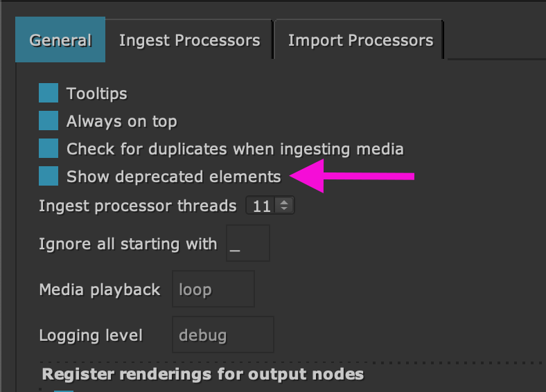The height and width of the screenshot is (392, 546).
Task: Select the Import Processors tab
Action: [360, 40]
